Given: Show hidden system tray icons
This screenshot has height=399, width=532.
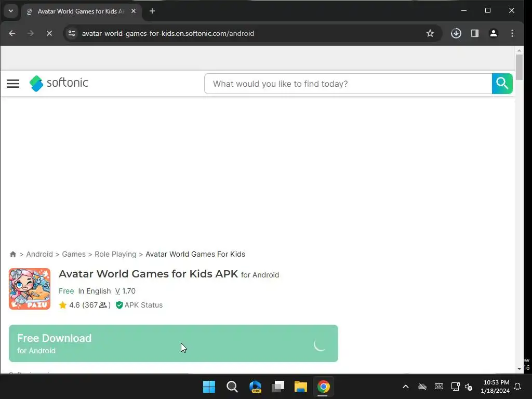Looking at the screenshot, I should pyautogui.click(x=405, y=387).
